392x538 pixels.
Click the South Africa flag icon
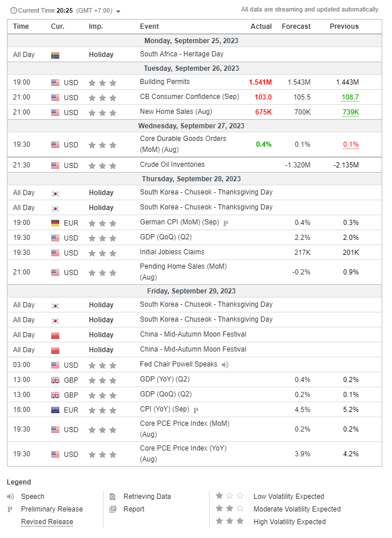coord(55,55)
